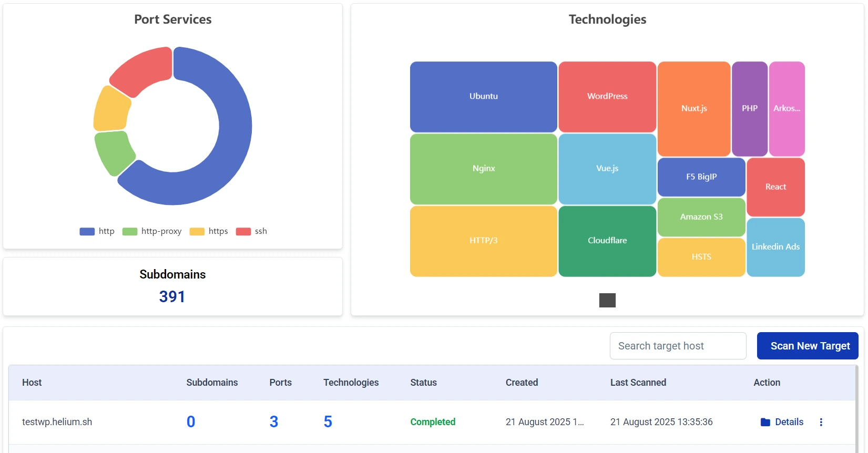868x453 pixels.
Task: Toggle the https yellow legend swatch
Action: (197, 231)
